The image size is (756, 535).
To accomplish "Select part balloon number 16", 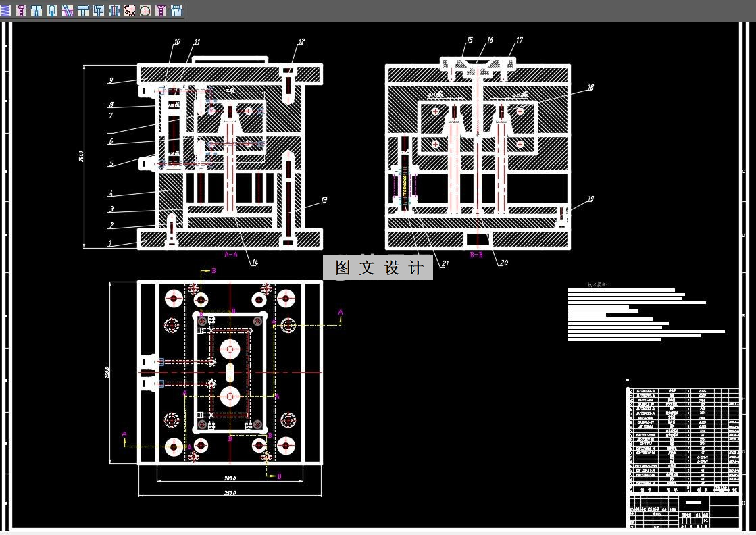I will 490,41.
